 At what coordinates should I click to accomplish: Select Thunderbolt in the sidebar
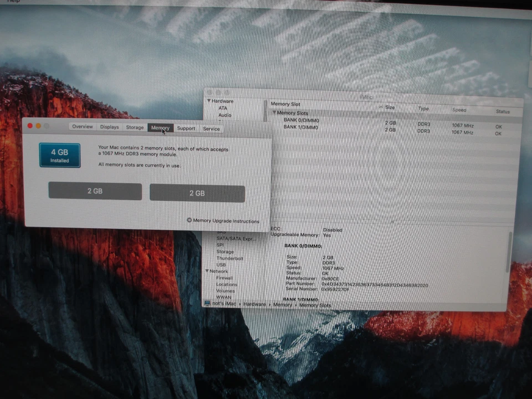coord(229,258)
